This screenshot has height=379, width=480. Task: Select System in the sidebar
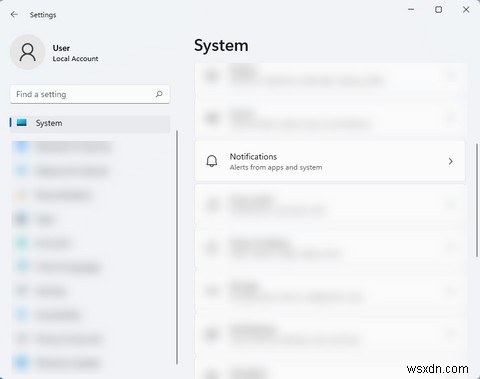point(90,123)
